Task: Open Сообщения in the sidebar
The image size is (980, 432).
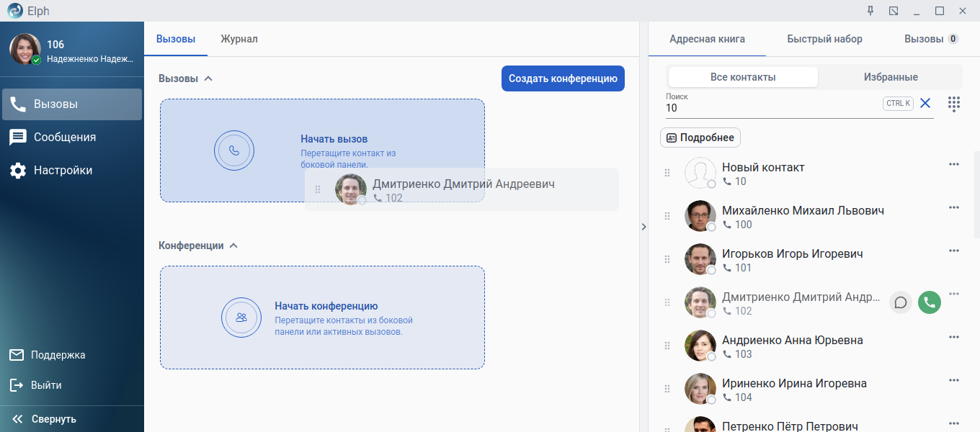Action: point(72,137)
